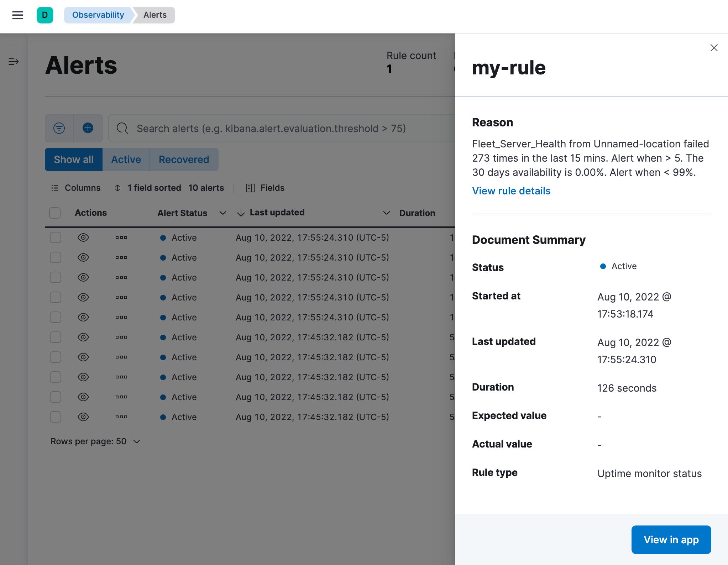Click the filter icon left of search bar
Image resolution: width=728 pixels, height=565 pixels.
coord(59,128)
